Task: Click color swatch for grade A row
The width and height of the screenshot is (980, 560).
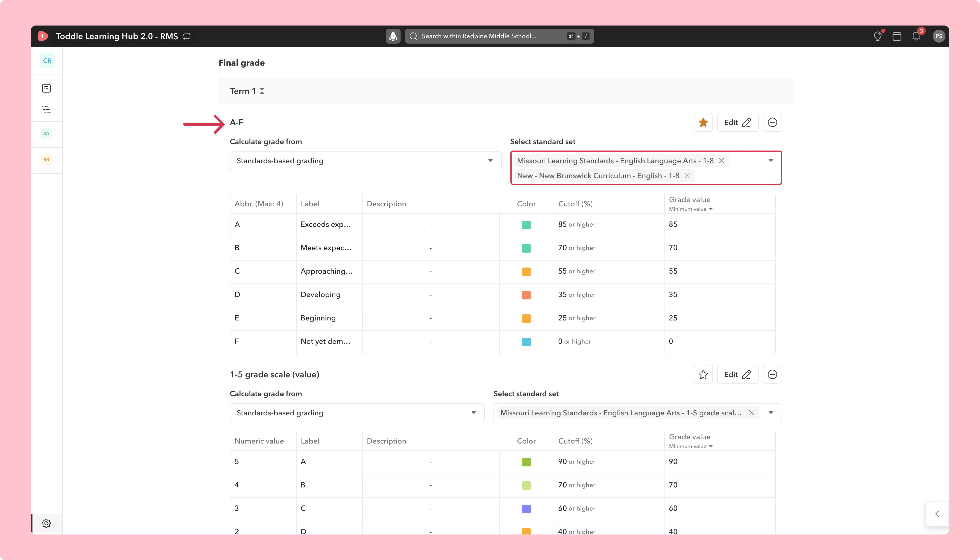Action: (x=526, y=225)
